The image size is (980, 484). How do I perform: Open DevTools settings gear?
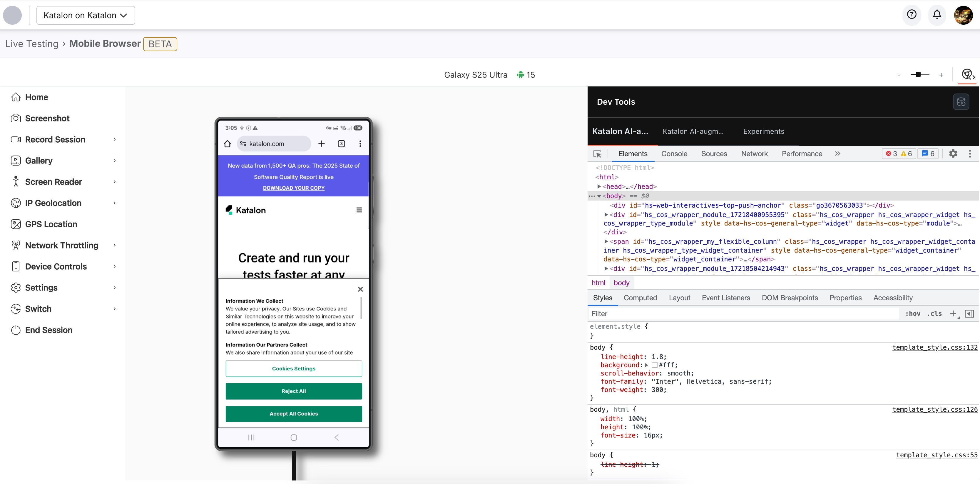(953, 154)
